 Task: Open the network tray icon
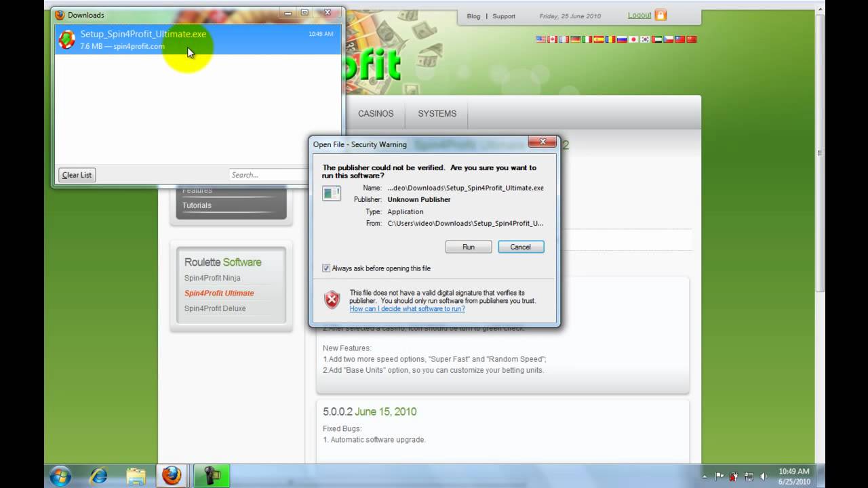tap(749, 476)
